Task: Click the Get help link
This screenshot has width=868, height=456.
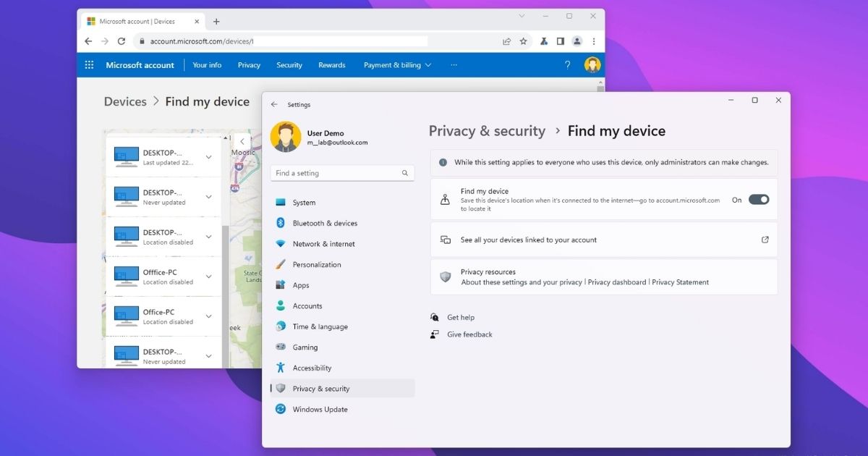Action: point(461,317)
